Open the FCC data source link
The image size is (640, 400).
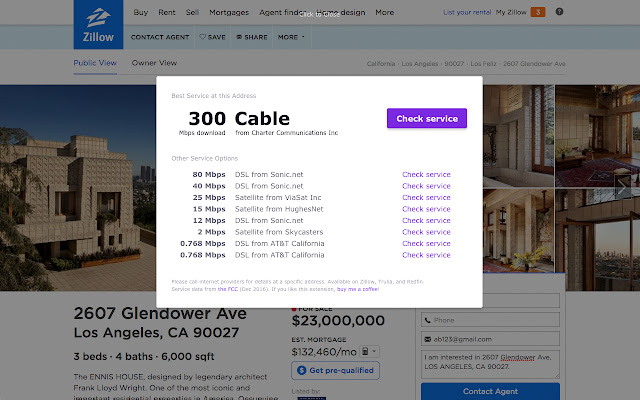tap(227, 289)
